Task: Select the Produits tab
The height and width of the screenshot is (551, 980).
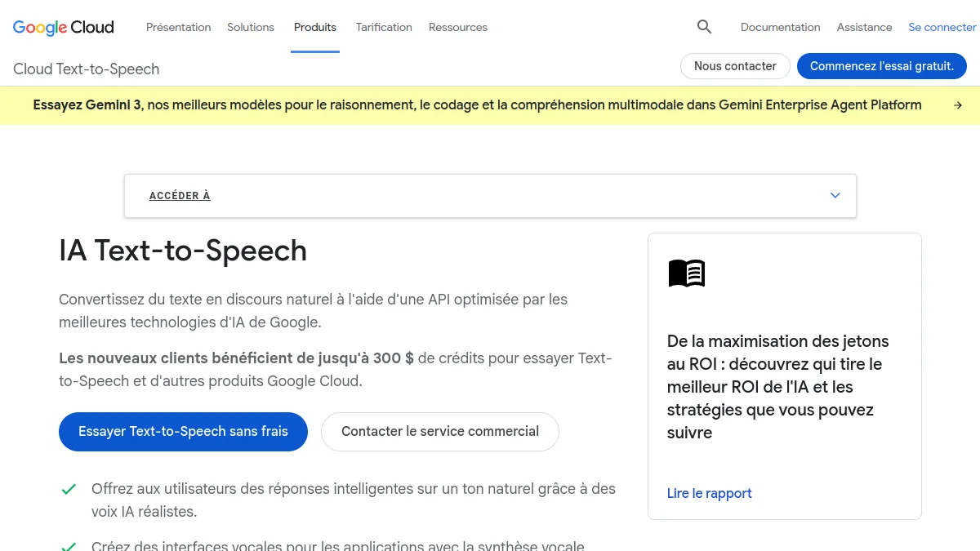Action: (x=315, y=27)
